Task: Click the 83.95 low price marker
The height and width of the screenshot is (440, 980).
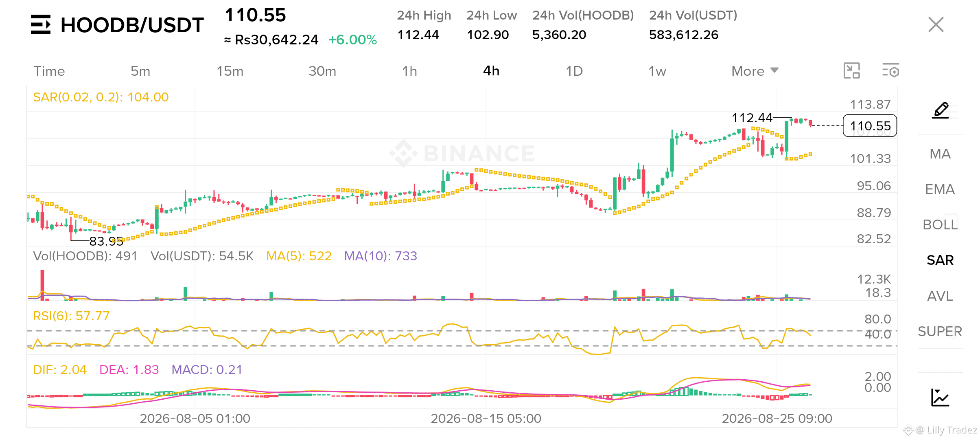Action: pos(106,241)
